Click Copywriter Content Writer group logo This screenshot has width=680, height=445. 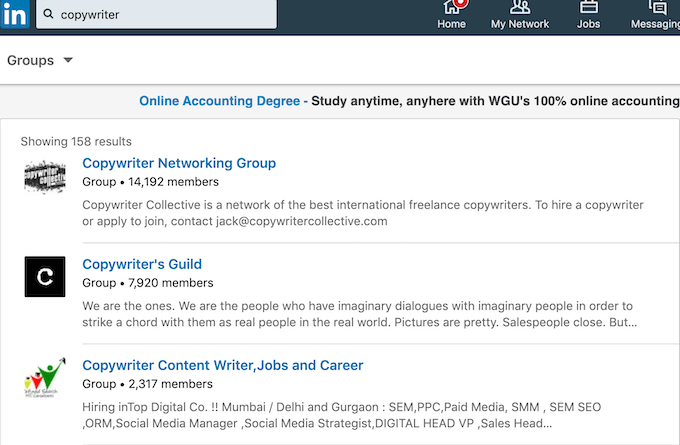point(45,378)
